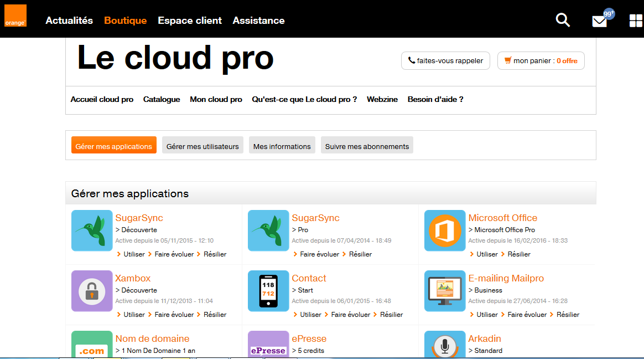This screenshot has height=359, width=644.
Task: Click the Microsoft Office app icon
Action: coord(445,230)
